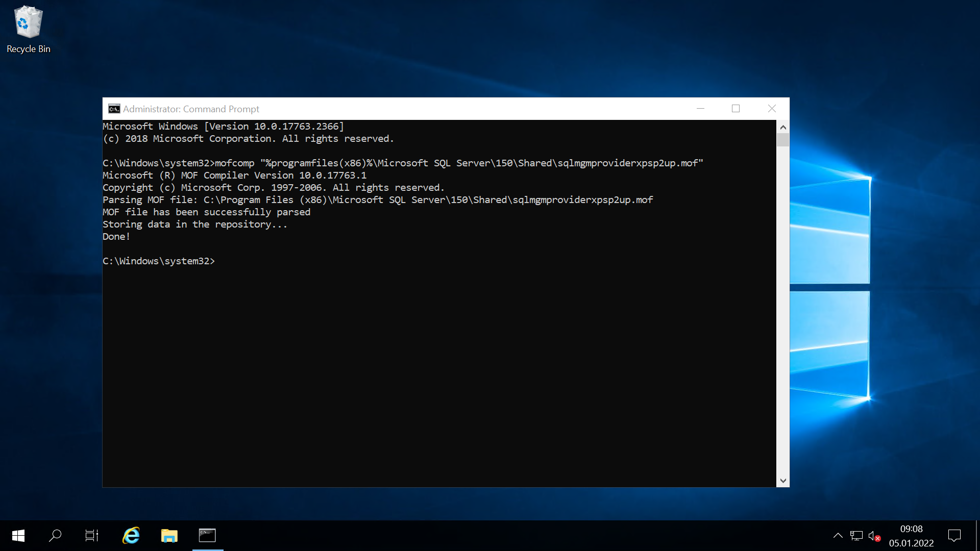Open Task View from taskbar
This screenshot has height=551, width=980.
tap(92, 535)
